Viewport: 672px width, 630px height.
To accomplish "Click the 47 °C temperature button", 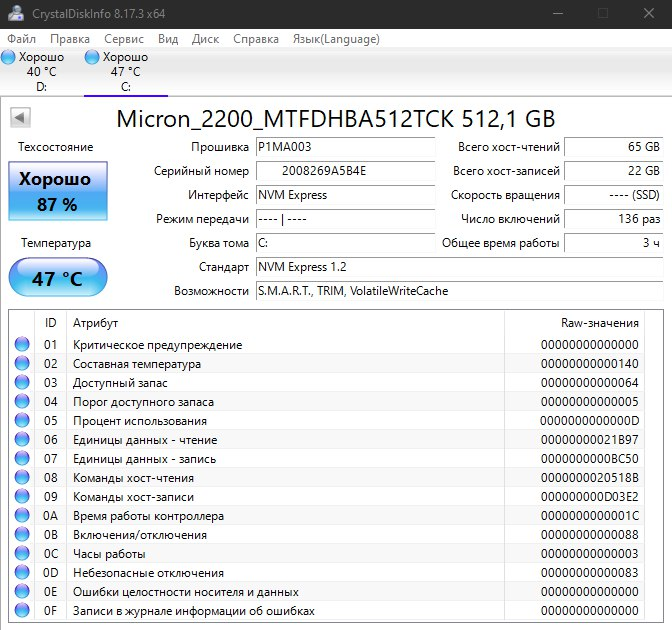I will click(x=58, y=277).
